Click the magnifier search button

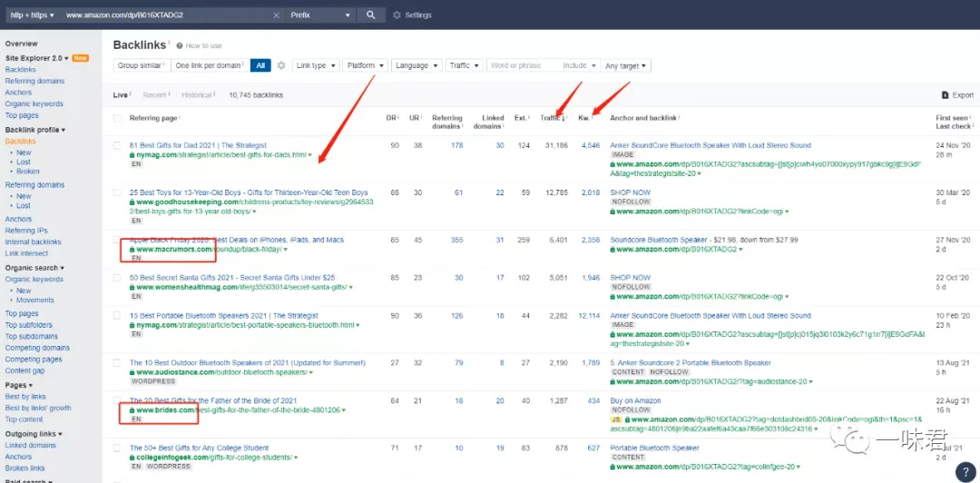pyautogui.click(x=370, y=15)
